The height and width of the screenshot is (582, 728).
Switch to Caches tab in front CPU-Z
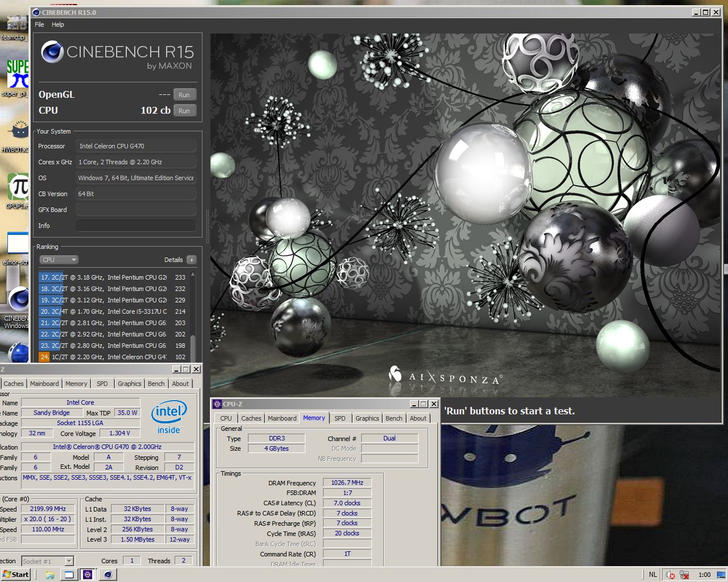click(251, 418)
